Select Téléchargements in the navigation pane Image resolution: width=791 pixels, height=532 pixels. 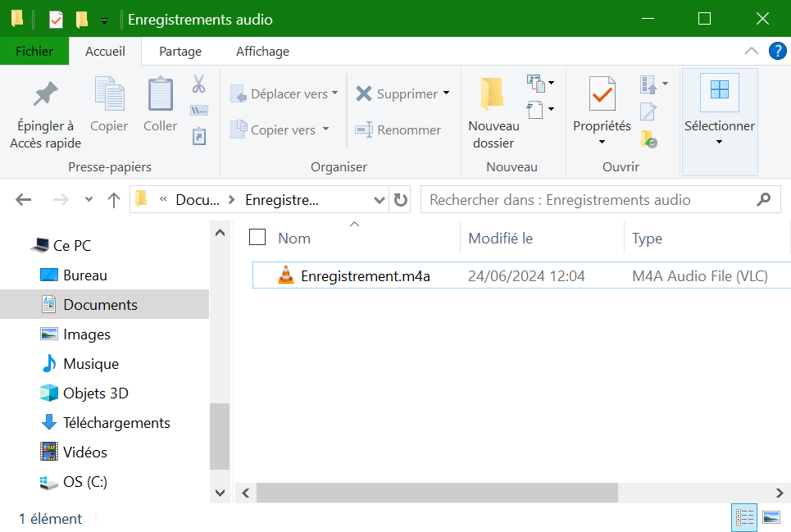[x=116, y=423]
